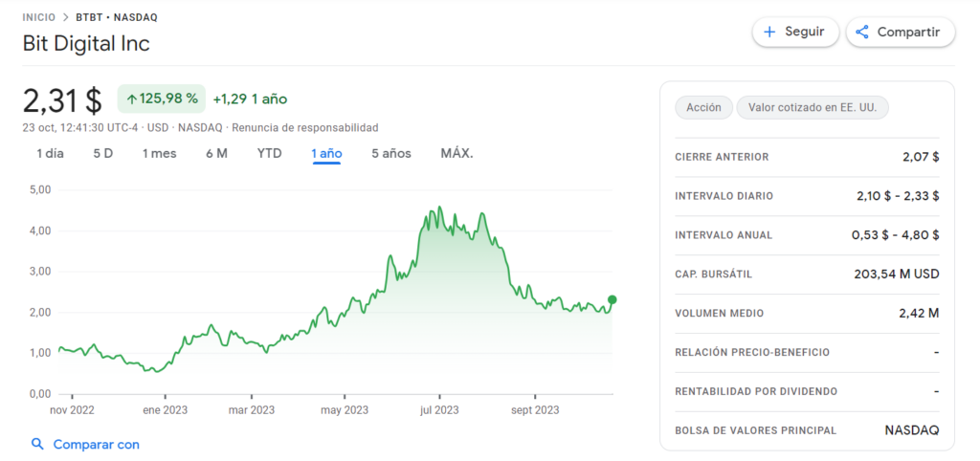Screen dimensions: 980x461
Task: Click the Acción chip
Action: coord(703,108)
